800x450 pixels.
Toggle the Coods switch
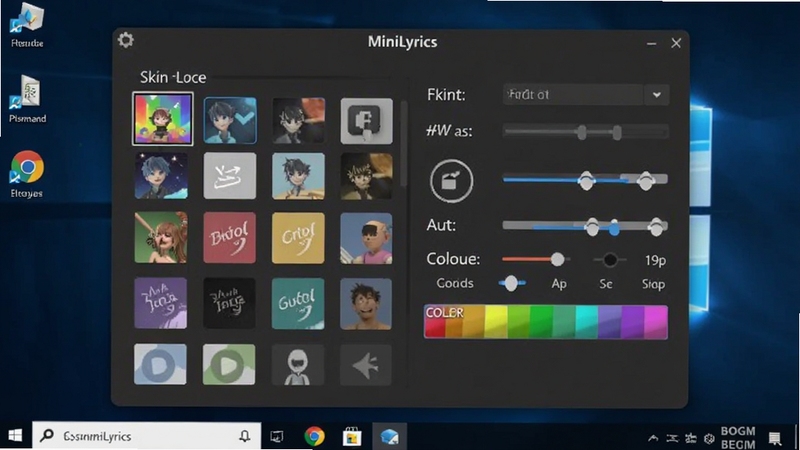[x=512, y=283]
